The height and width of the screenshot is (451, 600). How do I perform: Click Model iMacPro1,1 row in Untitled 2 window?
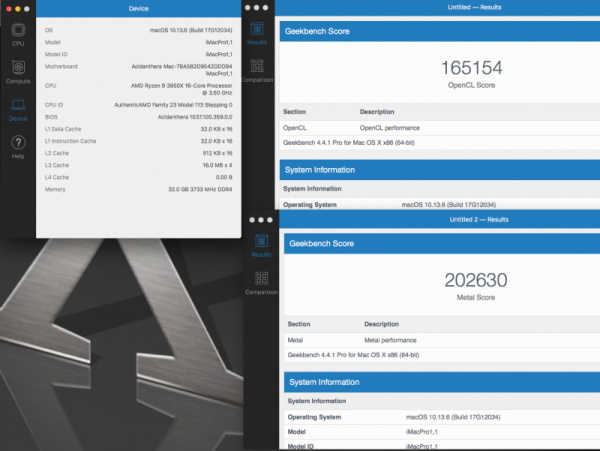click(442, 432)
